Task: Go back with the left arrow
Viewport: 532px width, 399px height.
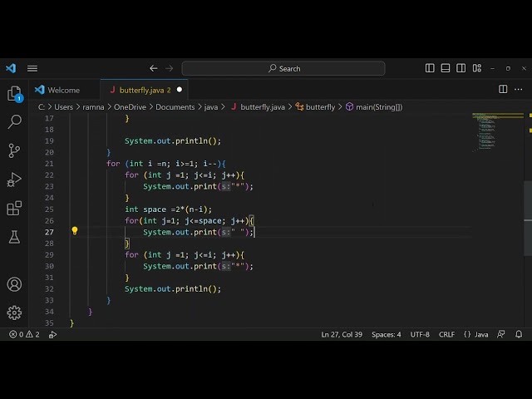Action: coord(153,68)
